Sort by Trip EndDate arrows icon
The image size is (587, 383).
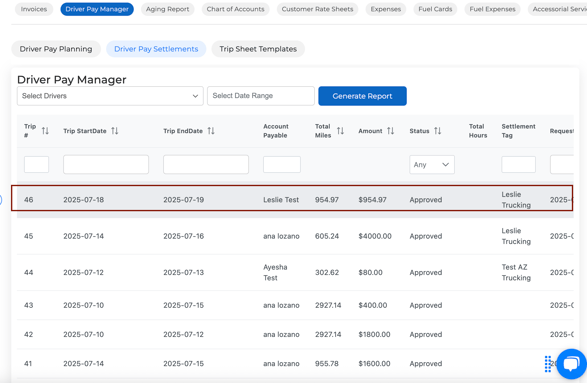click(211, 131)
